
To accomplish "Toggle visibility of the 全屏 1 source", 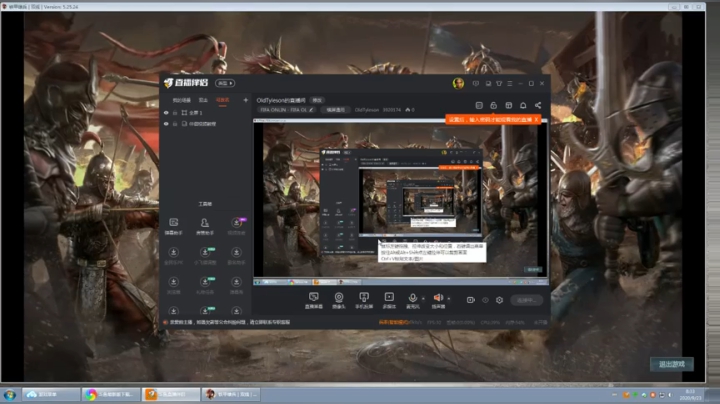I will 166,112.
